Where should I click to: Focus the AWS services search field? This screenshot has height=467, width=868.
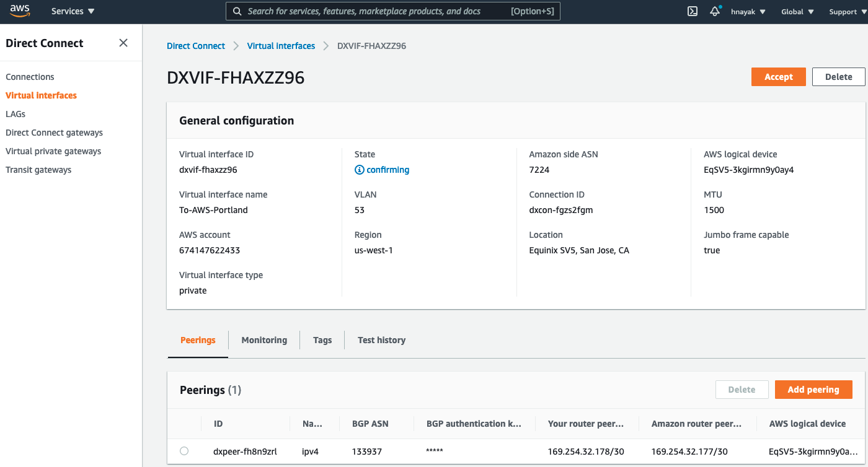[372, 12]
